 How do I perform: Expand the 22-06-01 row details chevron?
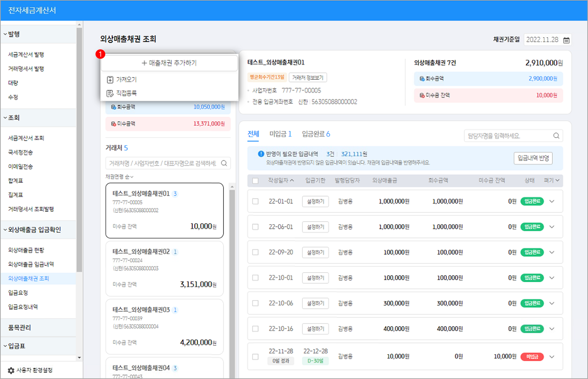coord(552,227)
